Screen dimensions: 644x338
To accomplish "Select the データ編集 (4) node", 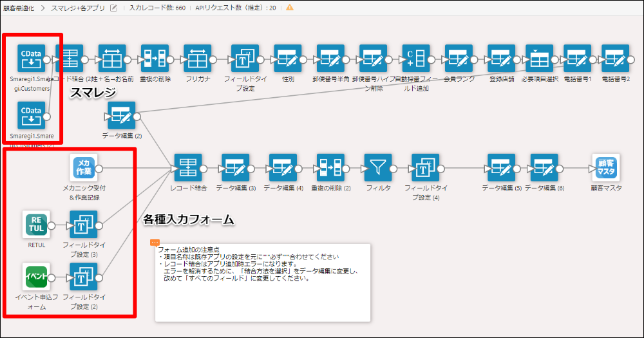I will [x=283, y=167].
